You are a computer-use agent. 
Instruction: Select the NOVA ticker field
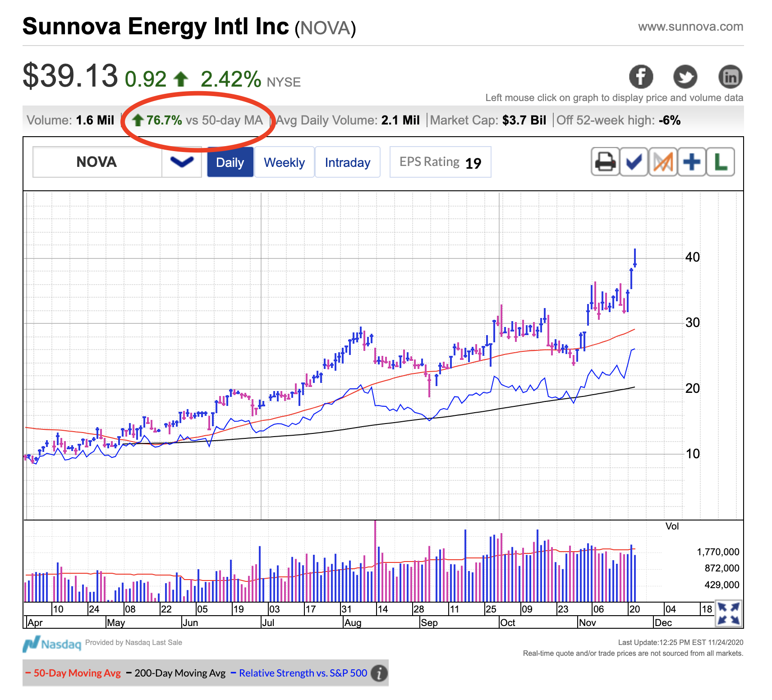(x=97, y=162)
